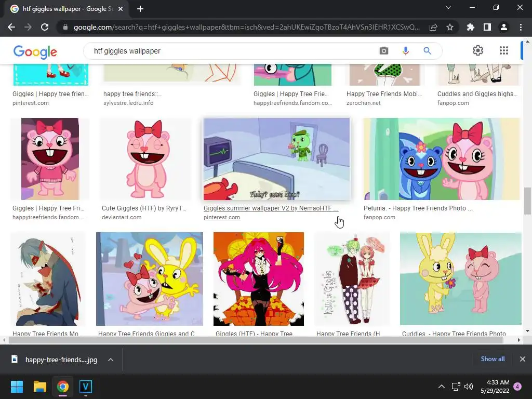The width and height of the screenshot is (532, 399).
Task: Open Google quick settings gear
Action: (478, 50)
